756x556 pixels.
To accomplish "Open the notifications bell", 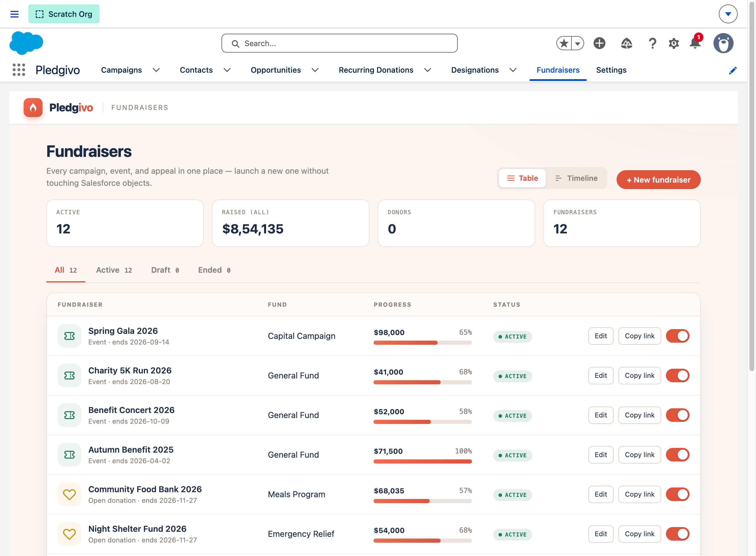I will [x=695, y=43].
